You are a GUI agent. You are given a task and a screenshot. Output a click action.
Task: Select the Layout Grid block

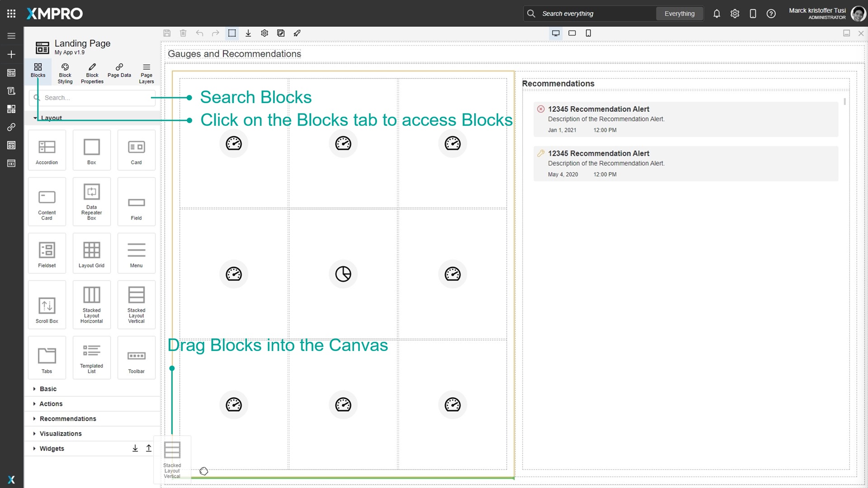[x=92, y=253]
